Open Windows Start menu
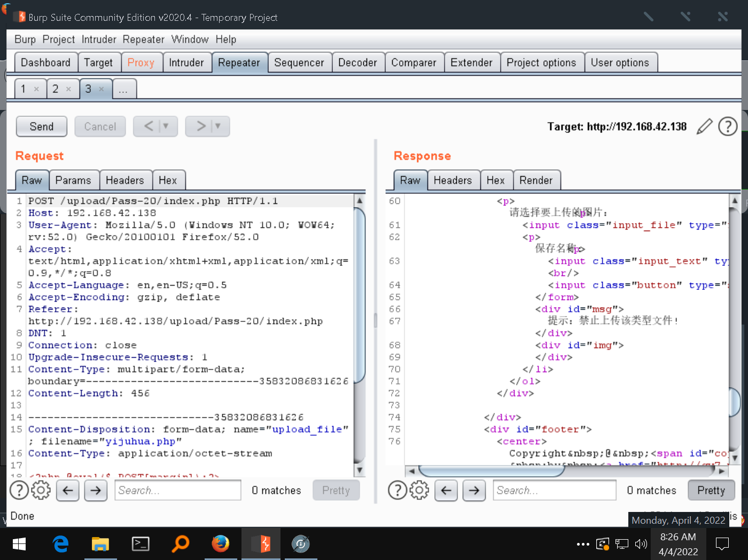The height and width of the screenshot is (560, 748). [19, 544]
